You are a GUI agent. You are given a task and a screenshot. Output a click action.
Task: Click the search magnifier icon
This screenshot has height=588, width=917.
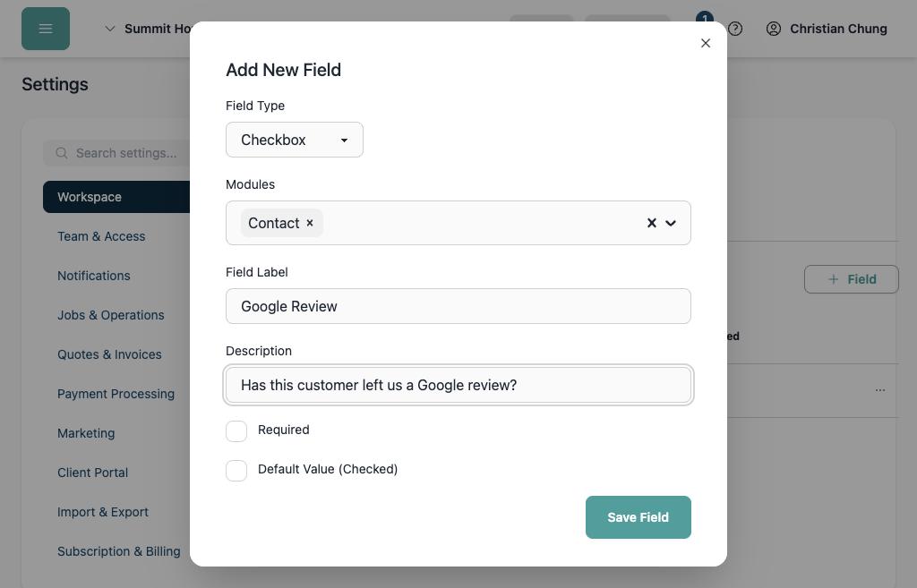pos(62,153)
